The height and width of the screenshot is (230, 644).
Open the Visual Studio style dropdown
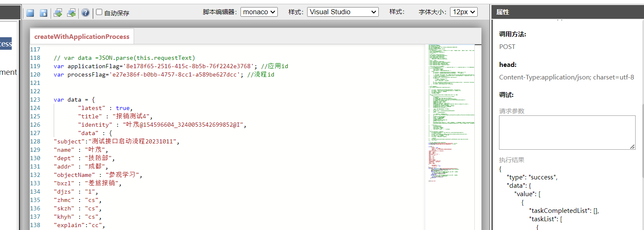pos(343,12)
